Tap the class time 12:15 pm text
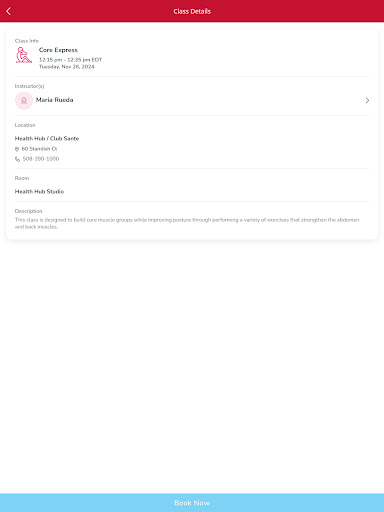 [70, 60]
